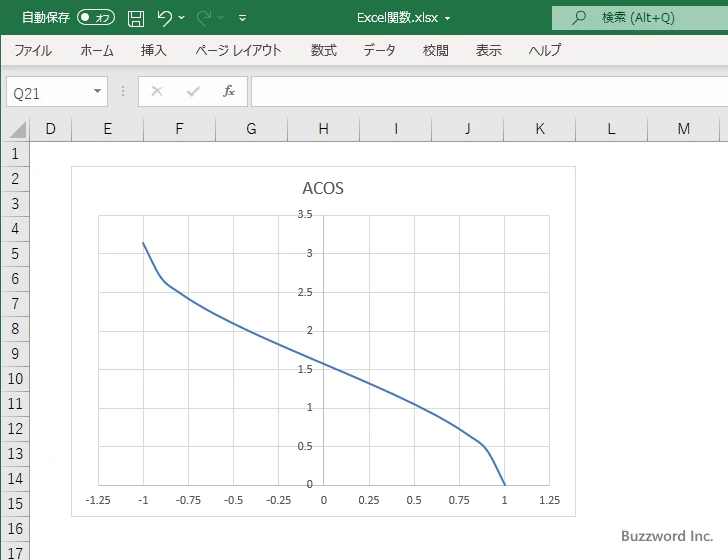Viewport: 728px width, 560px height.
Task: Open the Undo history dropdown arrow
Action: pyautogui.click(x=182, y=18)
